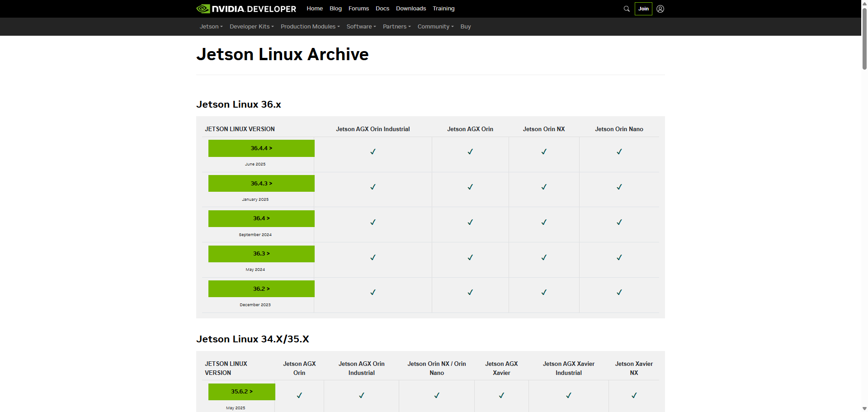868x412 pixels.
Task: Click checkmark for 36.4 Jetson AGX Orin
Action: 470,222
